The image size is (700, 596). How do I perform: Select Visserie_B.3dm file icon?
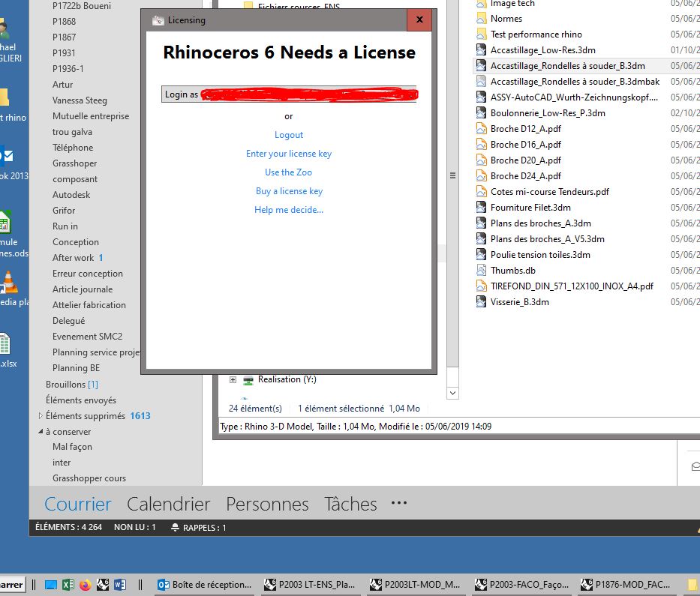point(481,301)
